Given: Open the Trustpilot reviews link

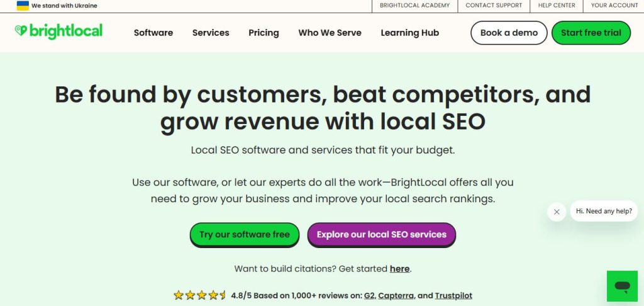Looking at the screenshot, I should (454, 295).
